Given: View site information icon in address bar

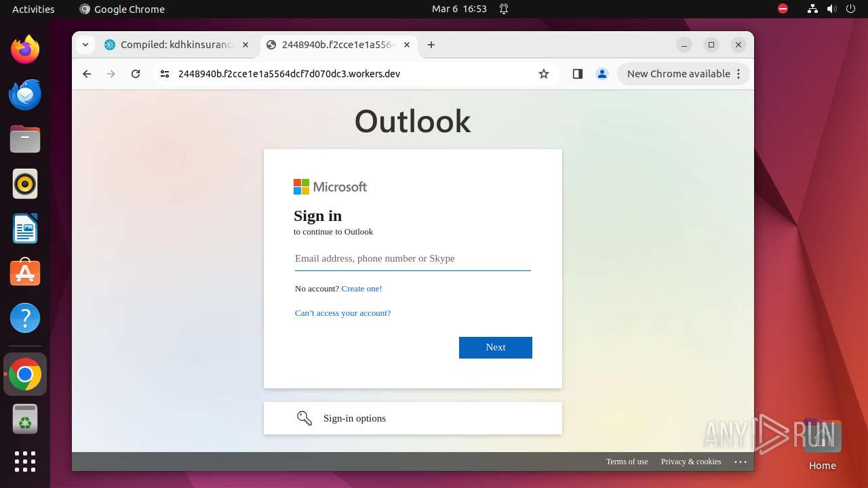Looking at the screenshot, I should click(165, 74).
